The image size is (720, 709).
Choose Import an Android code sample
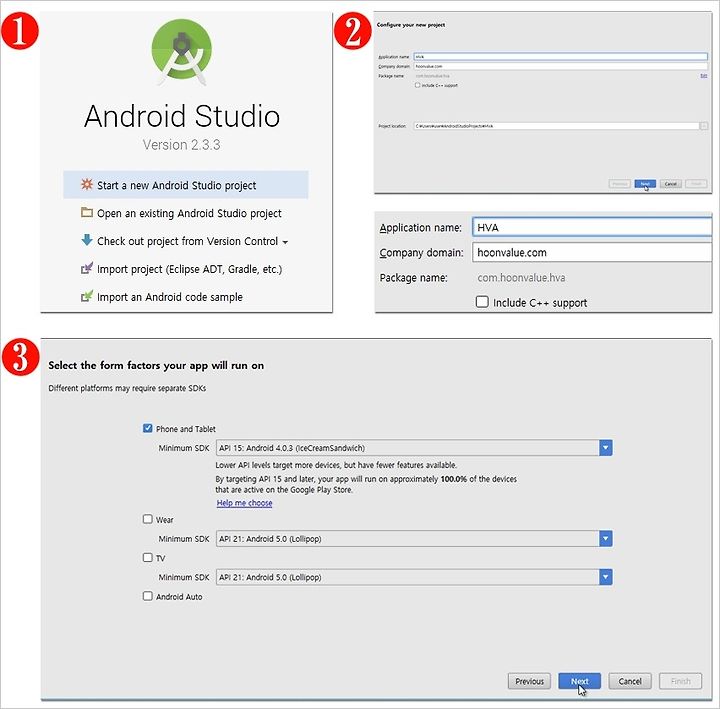coord(162,297)
